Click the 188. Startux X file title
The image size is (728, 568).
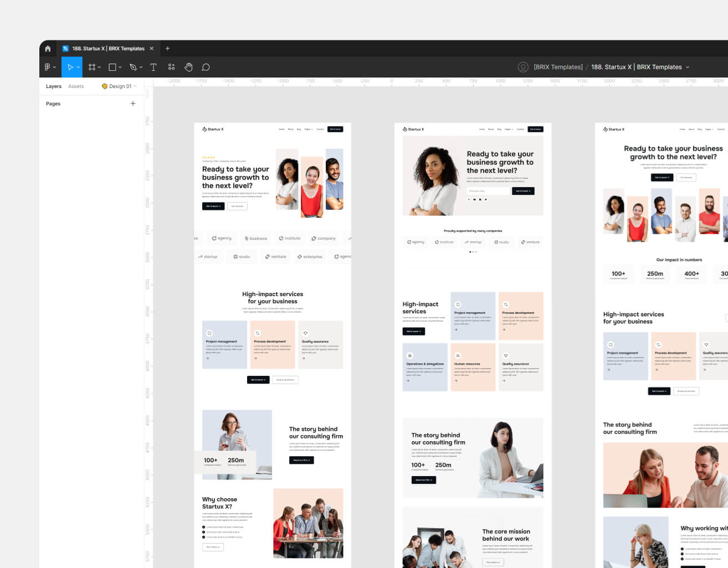tap(637, 67)
